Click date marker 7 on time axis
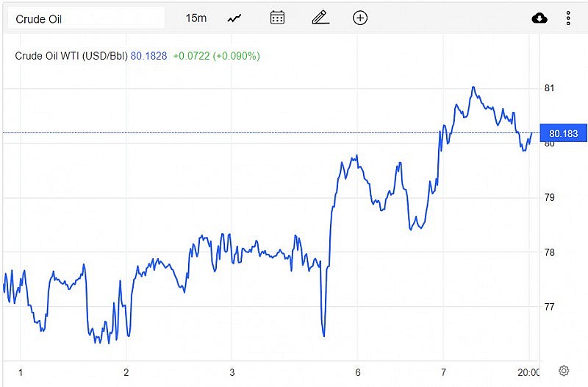Viewport: 588px width, 387px height. (444, 372)
